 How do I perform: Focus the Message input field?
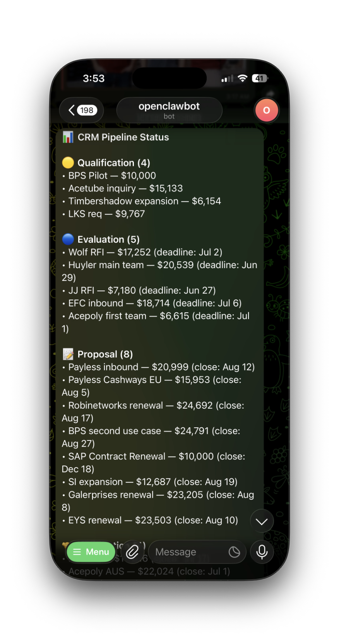click(186, 552)
